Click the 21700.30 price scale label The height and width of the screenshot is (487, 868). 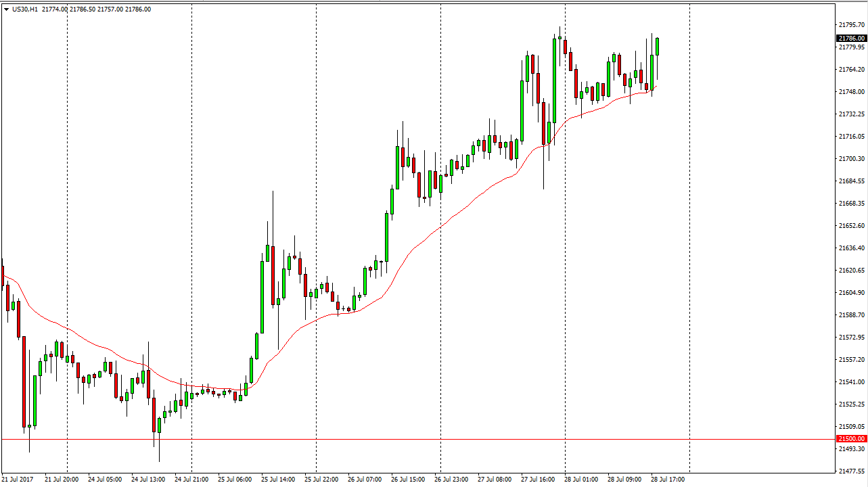pos(852,159)
